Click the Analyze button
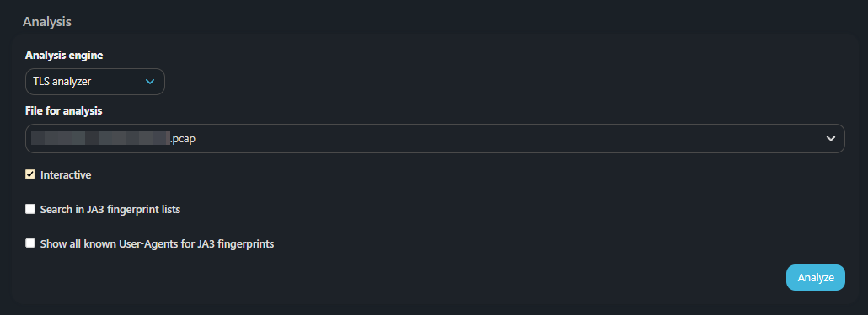 [x=816, y=277]
